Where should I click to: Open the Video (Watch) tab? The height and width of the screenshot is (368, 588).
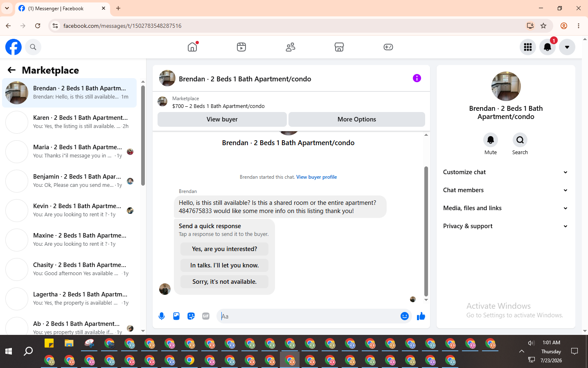pyautogui.click(x=241, y=47)
